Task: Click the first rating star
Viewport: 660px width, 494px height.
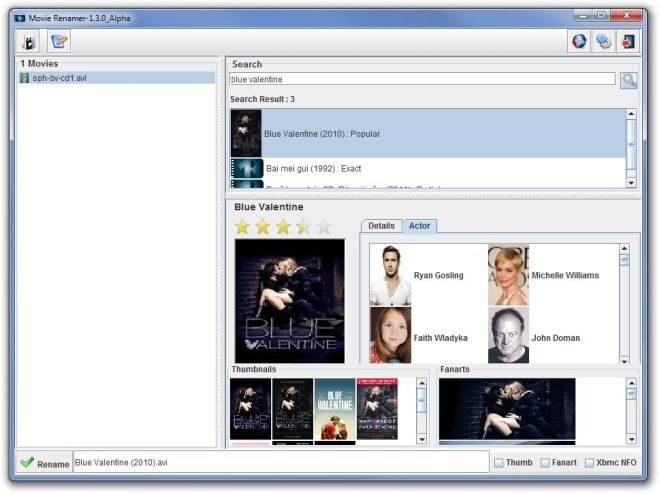Action: (x=242, y=227)
